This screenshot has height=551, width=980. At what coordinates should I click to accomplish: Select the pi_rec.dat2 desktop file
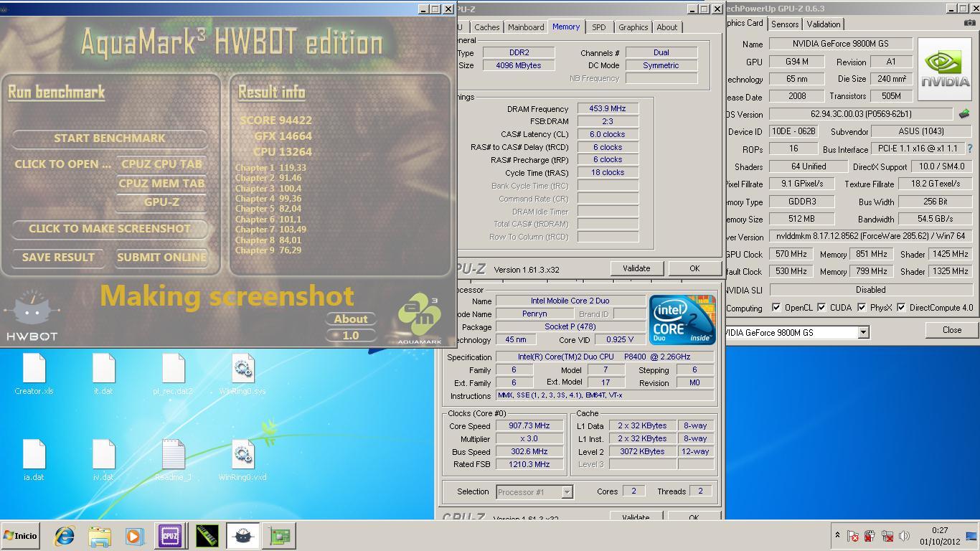coord(173,375)
